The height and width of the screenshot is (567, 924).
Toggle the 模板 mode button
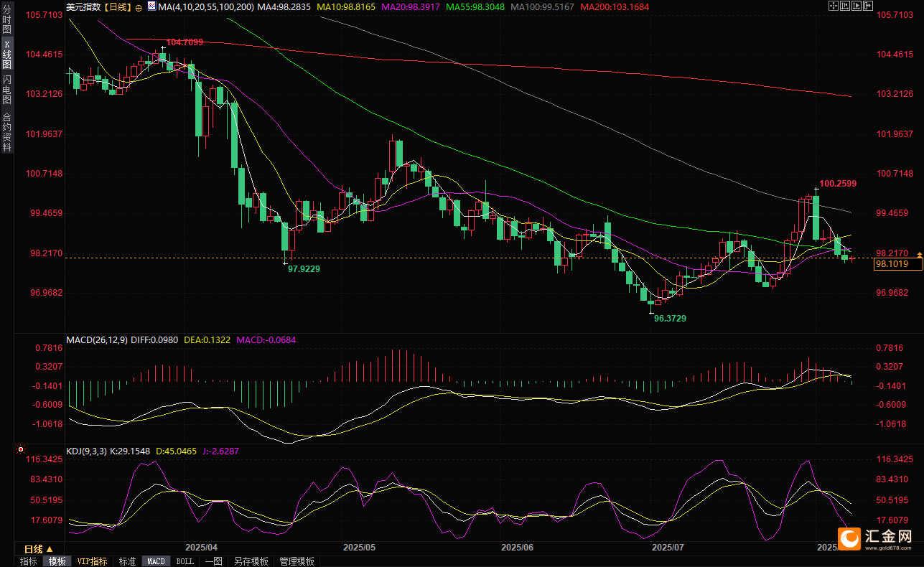pyautogui.click(x=57, y=561)
